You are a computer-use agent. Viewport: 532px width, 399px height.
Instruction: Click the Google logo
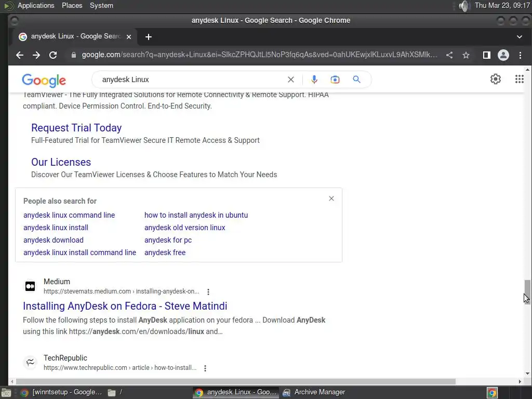[x=44, y=81]
